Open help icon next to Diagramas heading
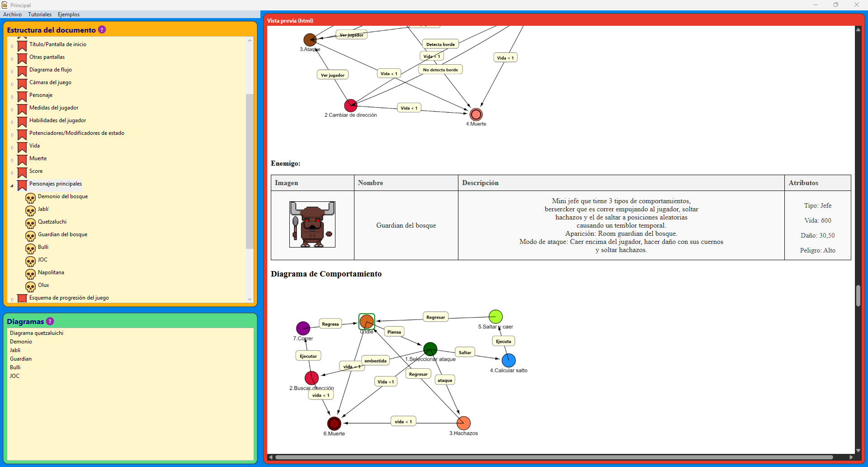 50,321
